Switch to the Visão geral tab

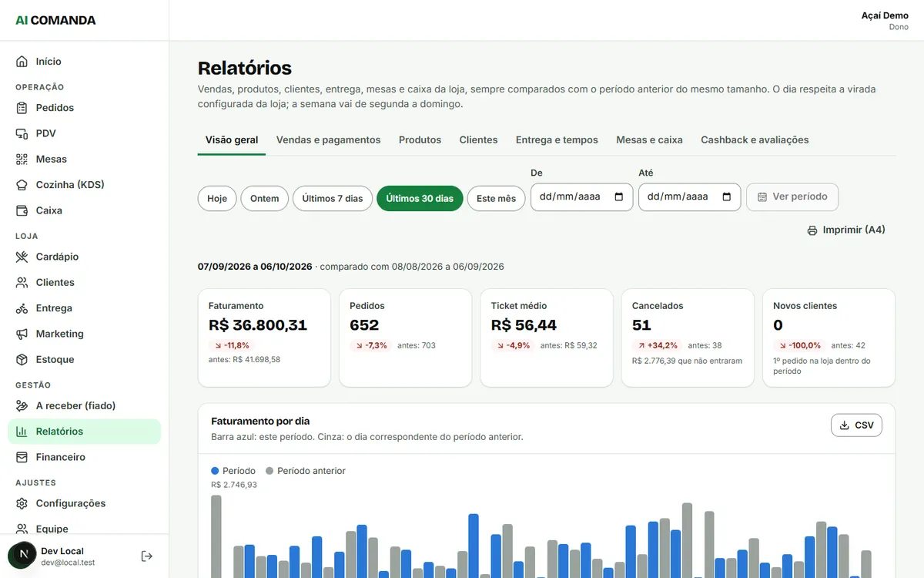232,140
